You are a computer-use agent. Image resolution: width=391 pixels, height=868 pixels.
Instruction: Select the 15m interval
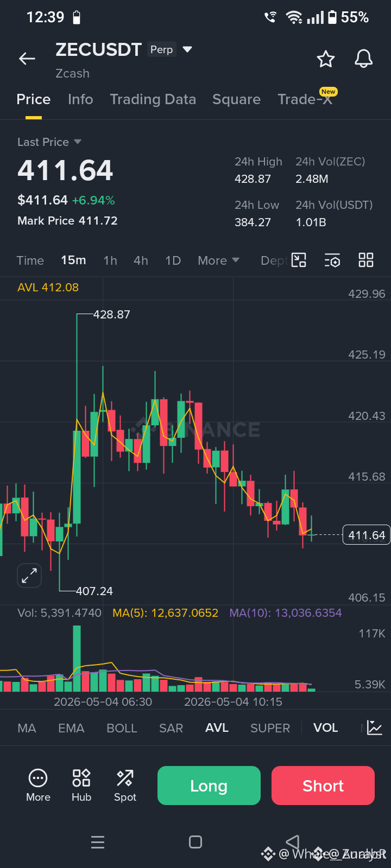point(73,260)
